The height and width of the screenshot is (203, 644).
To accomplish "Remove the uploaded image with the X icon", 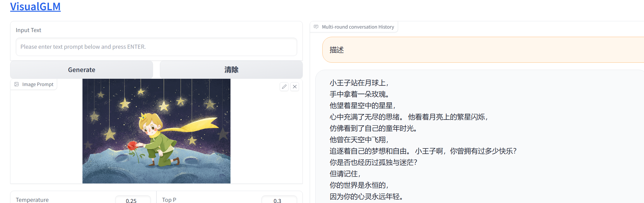I will coord(295,87).
